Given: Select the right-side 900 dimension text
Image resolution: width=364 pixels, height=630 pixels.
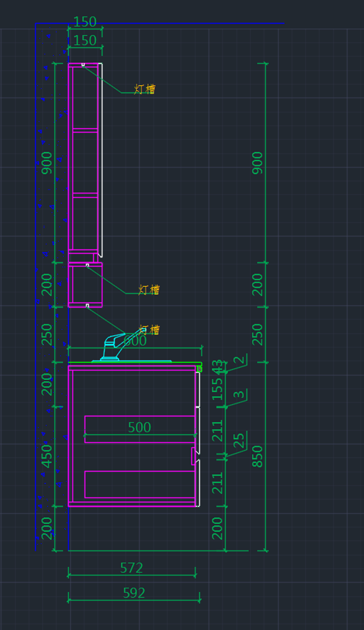Looking at the screenshot, I should pos(258,163).
